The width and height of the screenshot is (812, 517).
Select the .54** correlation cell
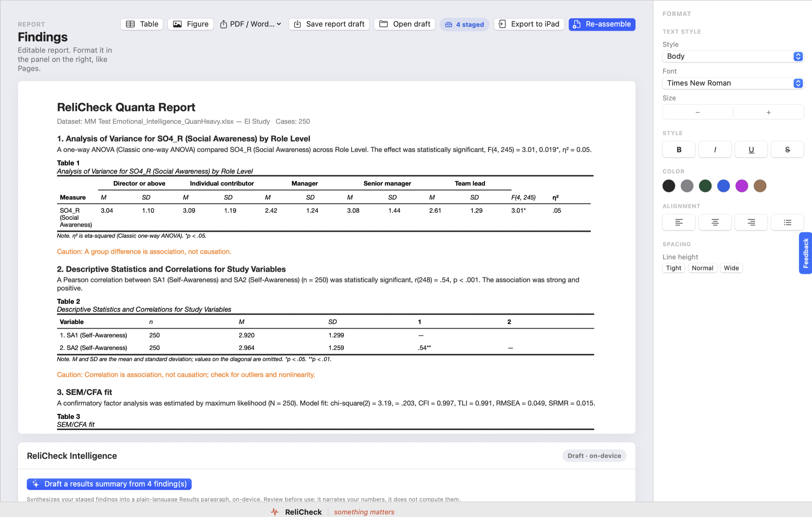[424, 348]
